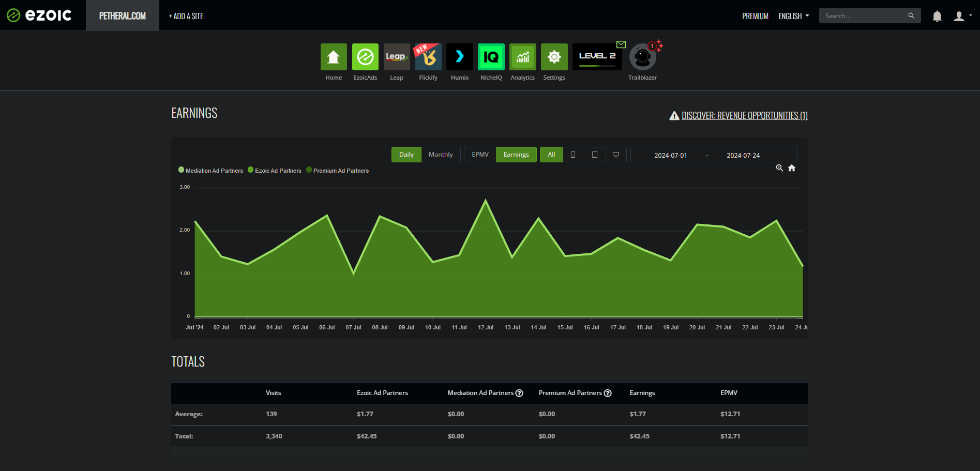This screenshot has height=471, width=980.
Task: Select the PETHERAL.COM site tab
Action: coord(123,16)
